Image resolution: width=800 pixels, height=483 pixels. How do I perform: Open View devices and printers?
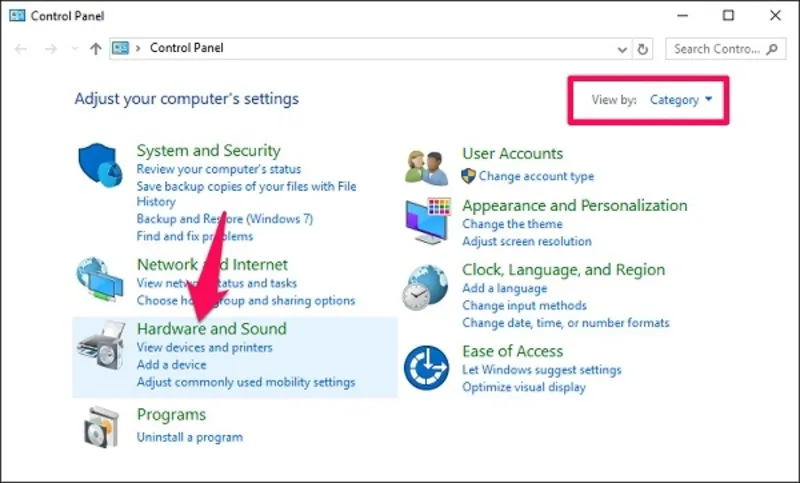205,347
